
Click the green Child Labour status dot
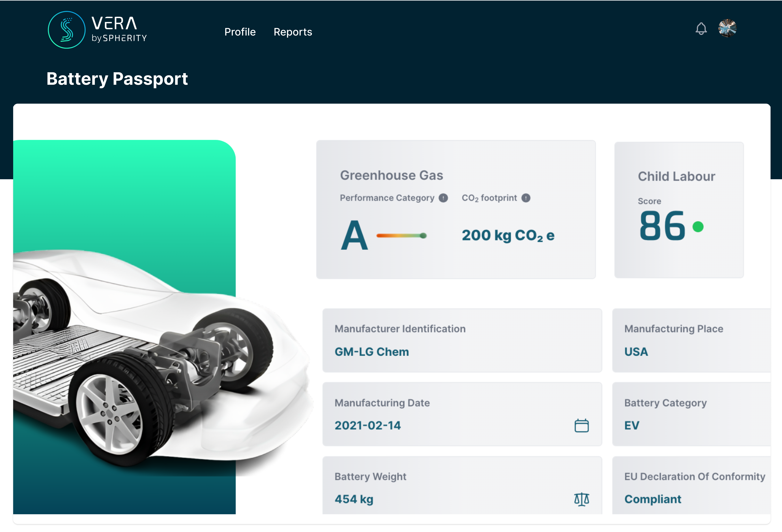698,227
